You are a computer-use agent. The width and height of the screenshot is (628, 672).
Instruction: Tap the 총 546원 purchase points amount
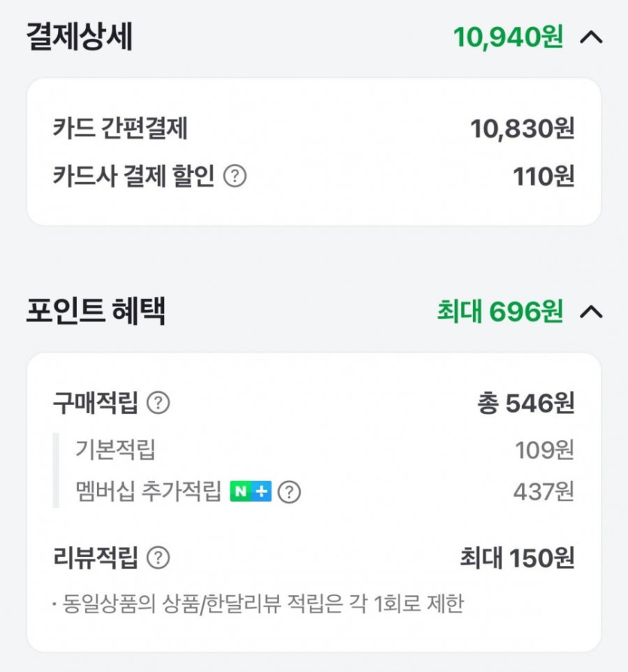coord(525,403)
